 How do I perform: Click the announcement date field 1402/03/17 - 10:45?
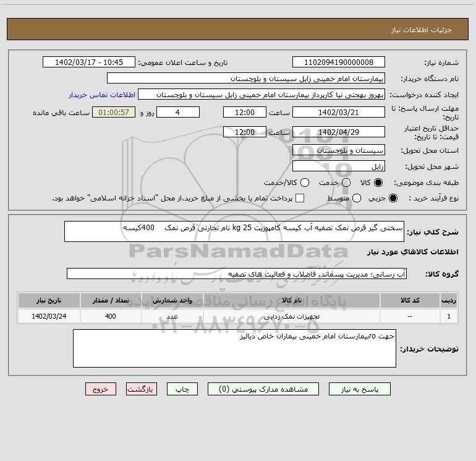[89, 62]
